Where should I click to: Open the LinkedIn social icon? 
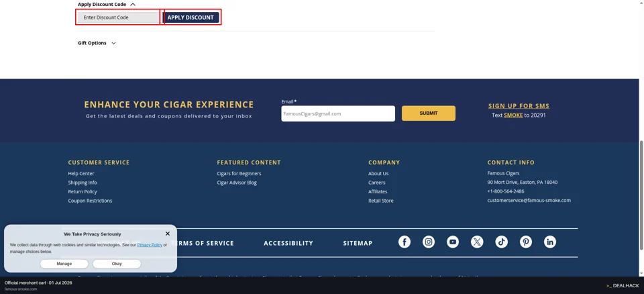click(549, 242)
